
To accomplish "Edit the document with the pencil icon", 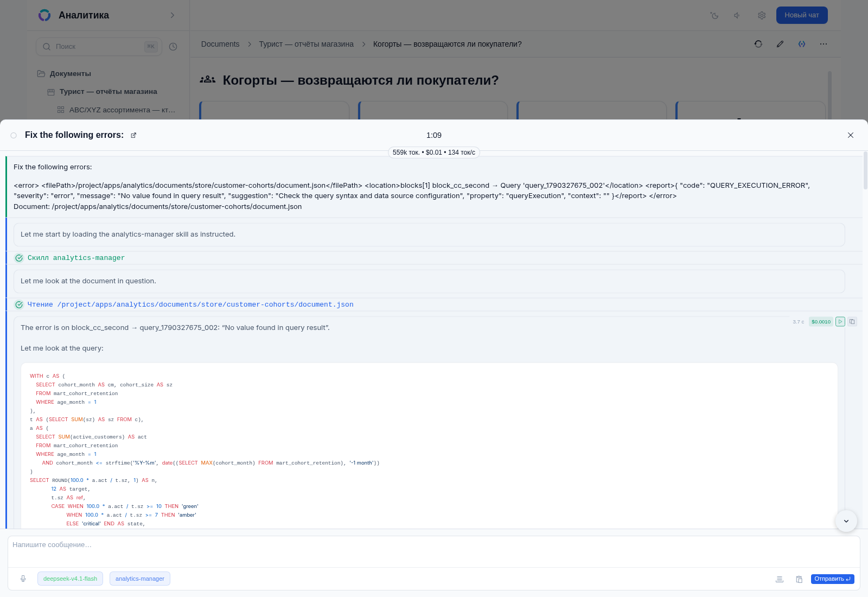I will 780,44.
